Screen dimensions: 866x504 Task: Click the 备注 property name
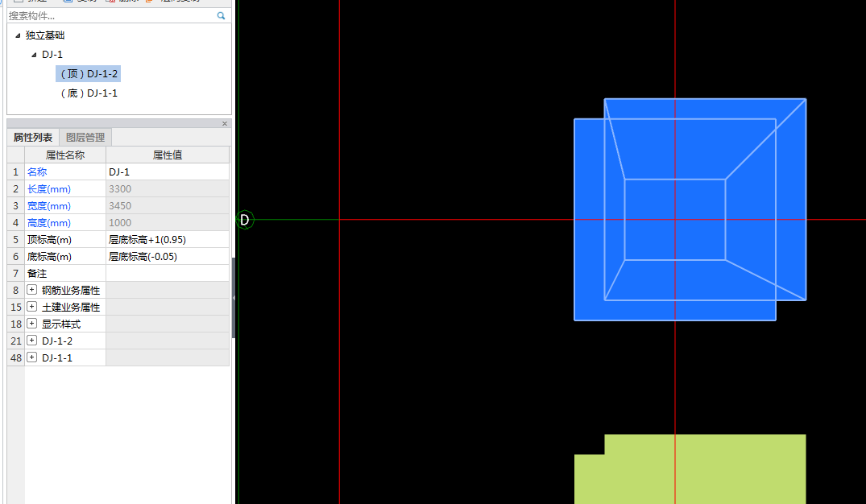pos(37,273)
